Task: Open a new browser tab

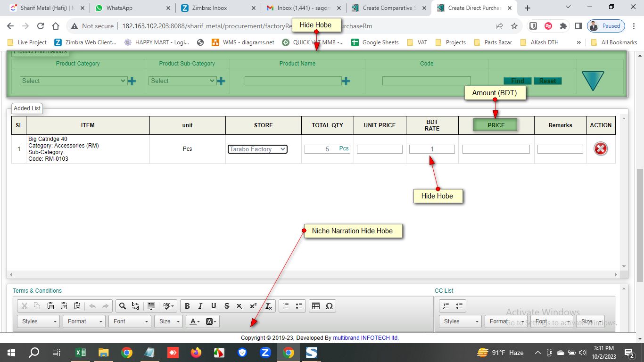Action: 528,8
